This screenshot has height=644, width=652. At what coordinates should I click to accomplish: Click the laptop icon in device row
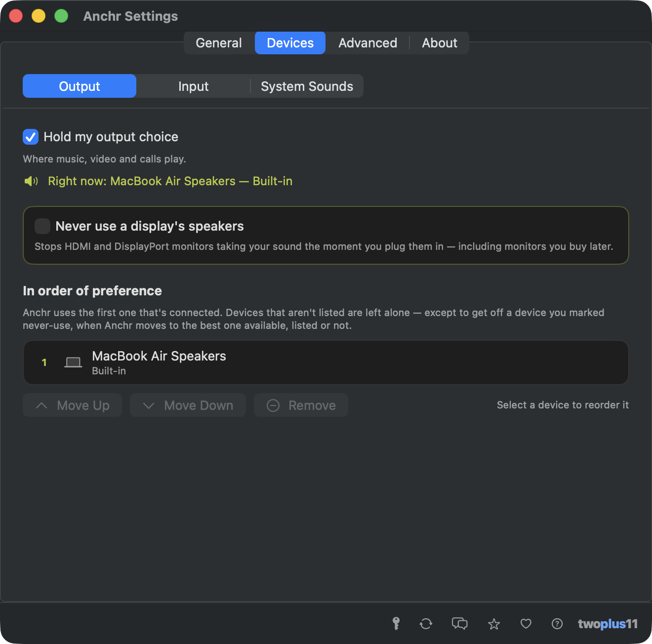74,362
